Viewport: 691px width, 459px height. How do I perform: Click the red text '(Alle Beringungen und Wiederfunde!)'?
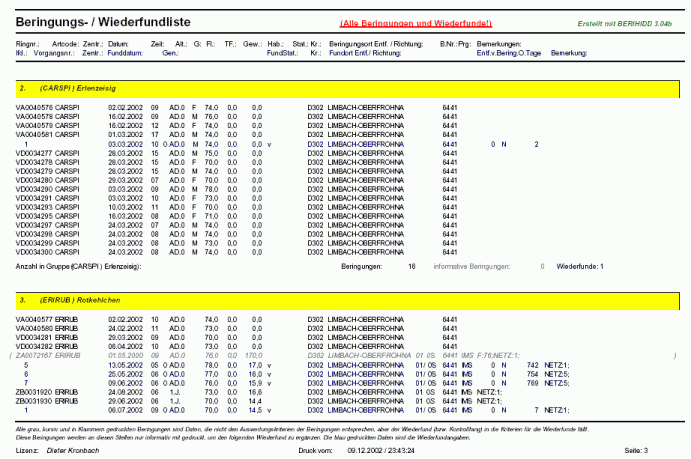click(x=416, y=23)
